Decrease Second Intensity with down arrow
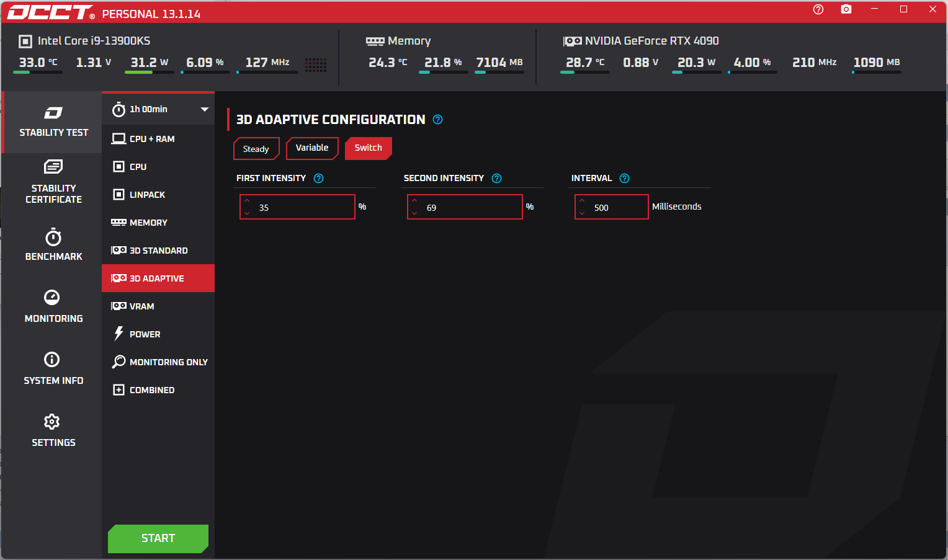 (414, 213)
